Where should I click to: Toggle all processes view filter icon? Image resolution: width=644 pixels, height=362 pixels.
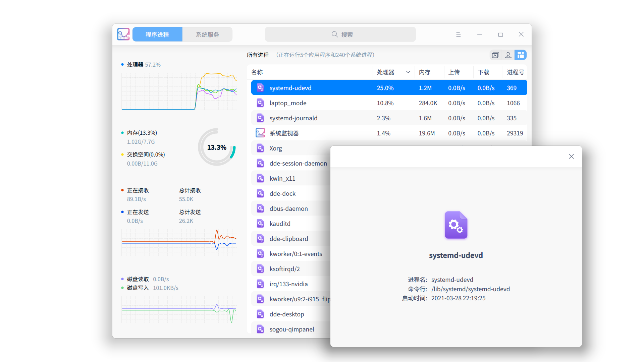521,55
